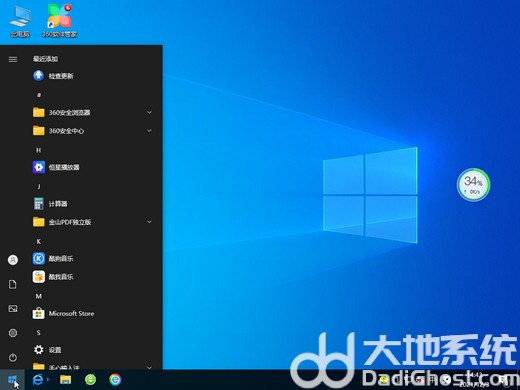This screenshot has width=520, height=390.
Task: Expand the 金山PDF独立版 folder chevron
Action: coord(149,222)
